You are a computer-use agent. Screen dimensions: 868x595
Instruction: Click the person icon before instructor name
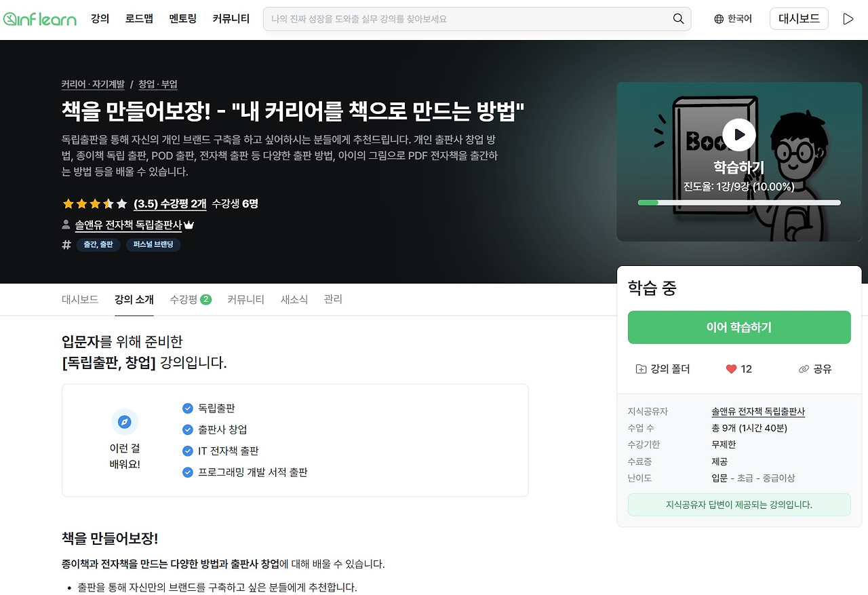pos(66,225)
